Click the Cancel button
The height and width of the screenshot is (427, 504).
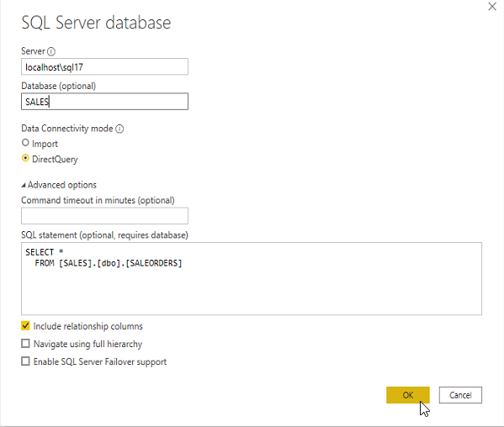pos(460,395)
